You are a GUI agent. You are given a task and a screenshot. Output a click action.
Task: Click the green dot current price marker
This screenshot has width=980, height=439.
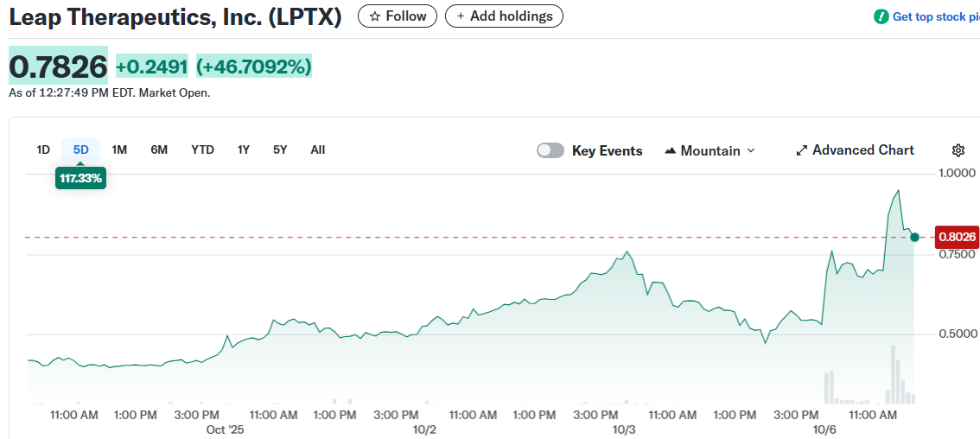914,236
